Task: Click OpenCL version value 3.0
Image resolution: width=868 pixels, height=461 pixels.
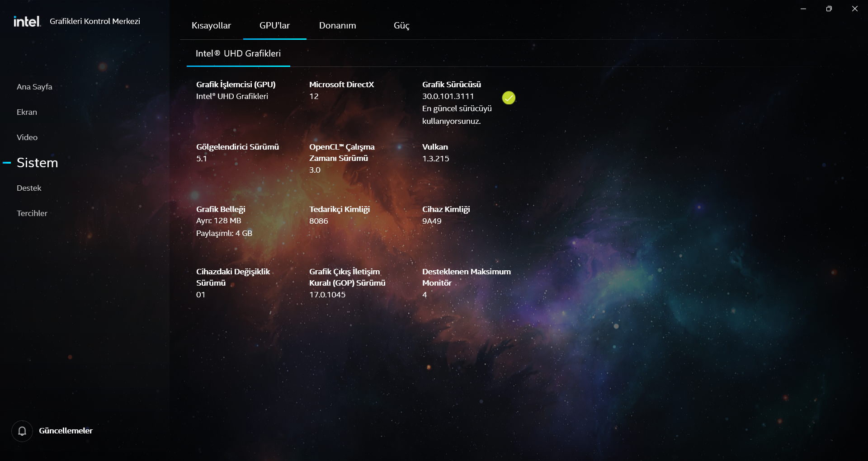Action: coord(315,170)
